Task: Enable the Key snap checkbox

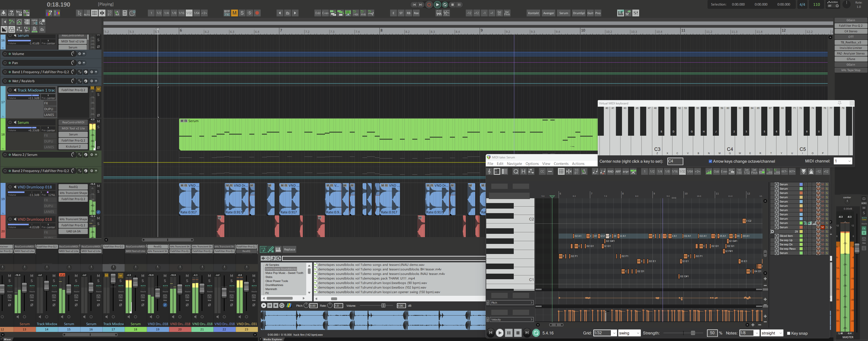Action: pyautogui.click(x=789, y=333)
